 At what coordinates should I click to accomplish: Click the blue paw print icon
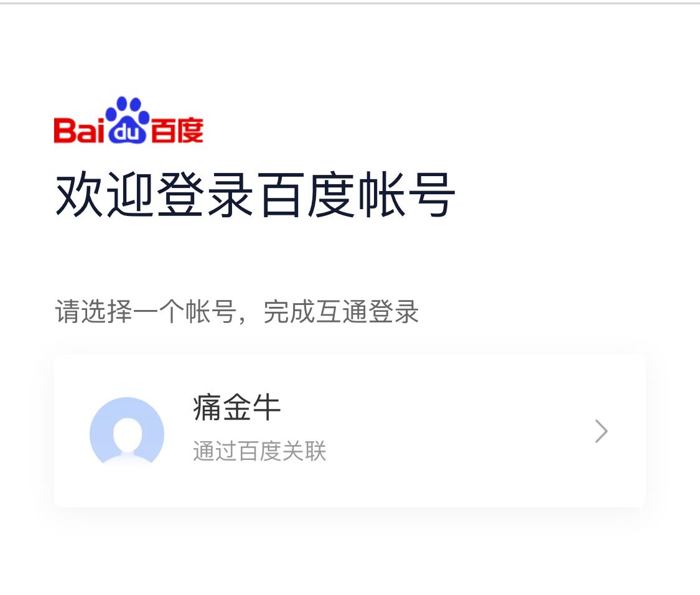tap(128, 119)
